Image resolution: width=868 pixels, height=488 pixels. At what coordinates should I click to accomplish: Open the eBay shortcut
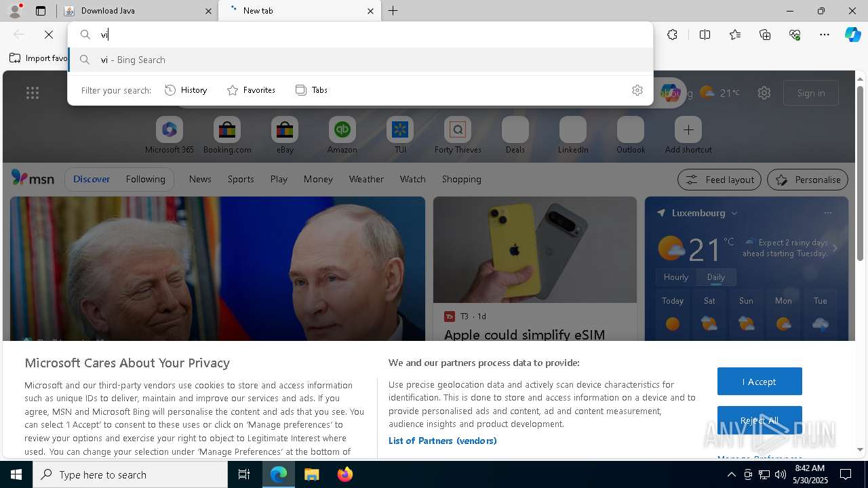(285, 136)
